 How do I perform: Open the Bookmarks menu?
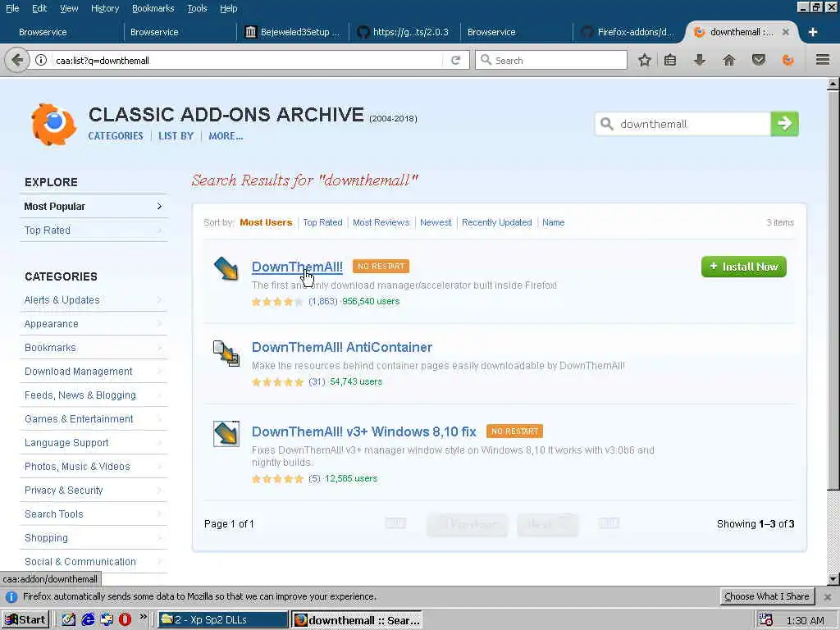tap(153, 8)
